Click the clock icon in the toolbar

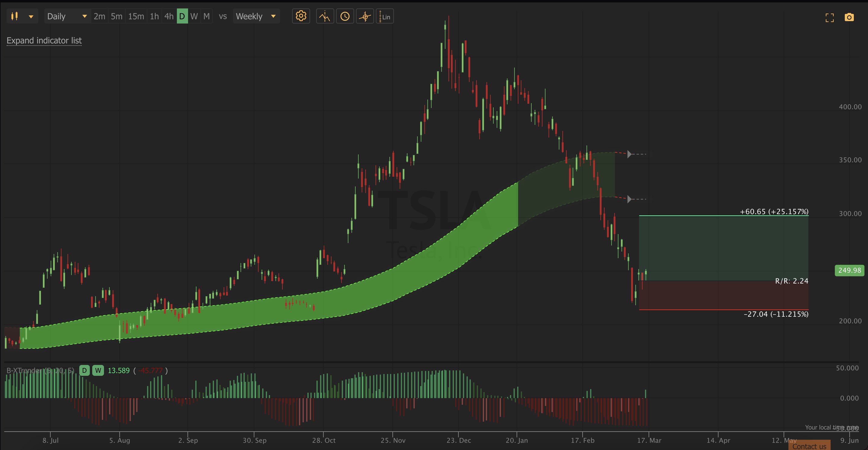(x=345, y=16)
